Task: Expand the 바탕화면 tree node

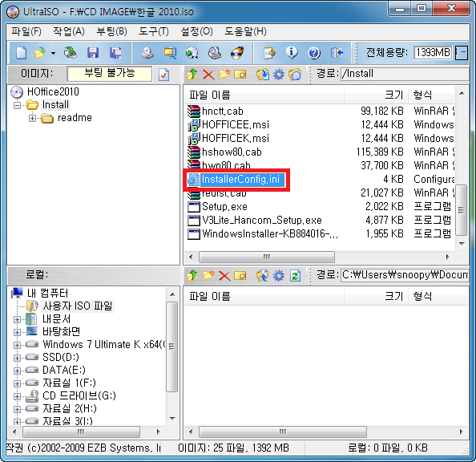Action: (x=18, y=332)
